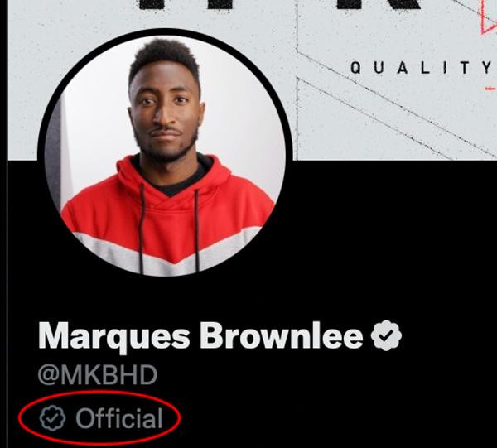The width and height of the screenshot is (497, 448).
Task: Click the Marques Brownlee display name
Action: (x=200, y=336)
